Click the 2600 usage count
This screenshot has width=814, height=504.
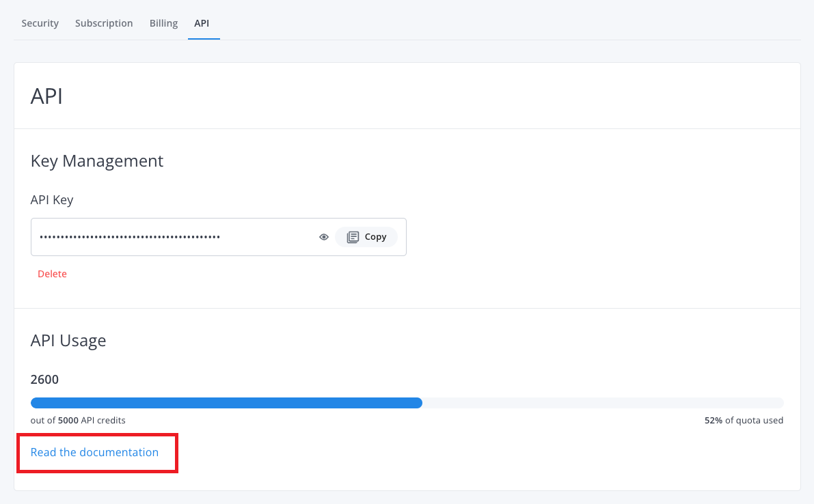pos(44,380)
